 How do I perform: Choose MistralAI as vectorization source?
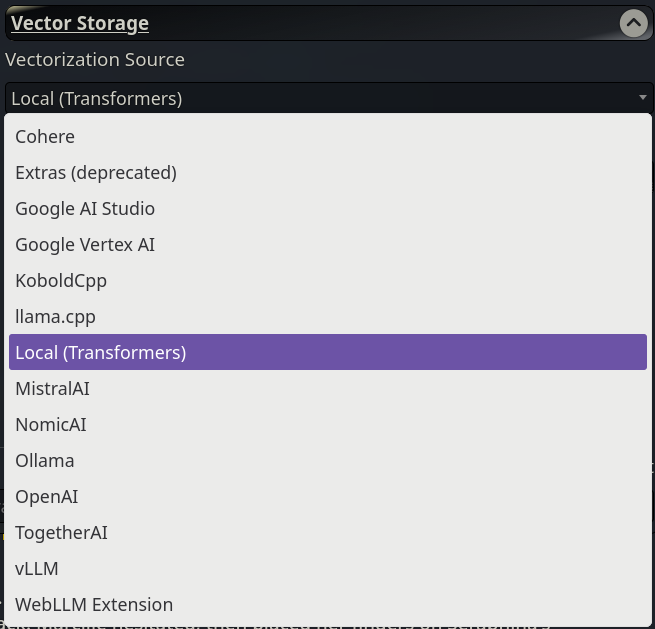click(x=52, y=389)
